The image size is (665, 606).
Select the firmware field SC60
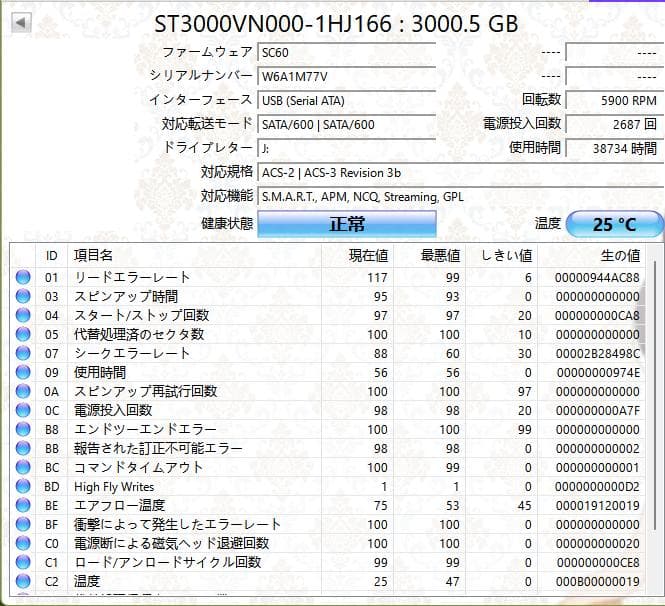pyautogui.click(x=346, y=53)
